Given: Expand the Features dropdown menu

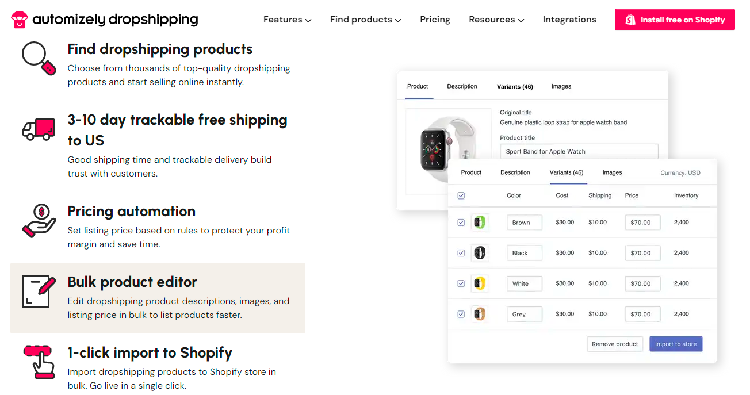Looking at the screenshot, I should (x=287, y=20).
